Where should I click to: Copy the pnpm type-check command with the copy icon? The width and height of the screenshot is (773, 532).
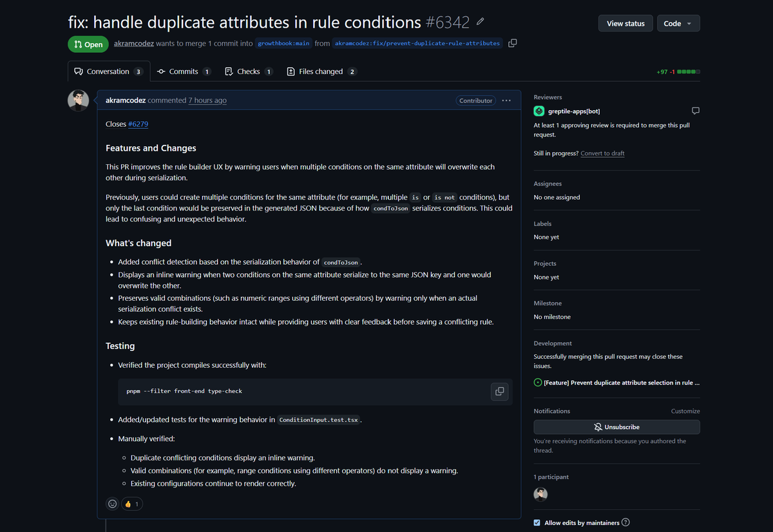[x=499, y=391]
